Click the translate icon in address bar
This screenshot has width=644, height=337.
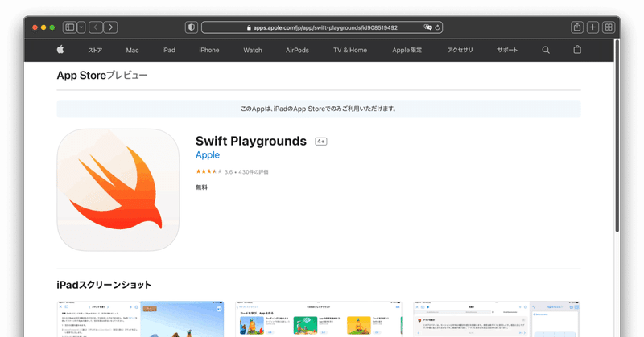tap(428, 27)
